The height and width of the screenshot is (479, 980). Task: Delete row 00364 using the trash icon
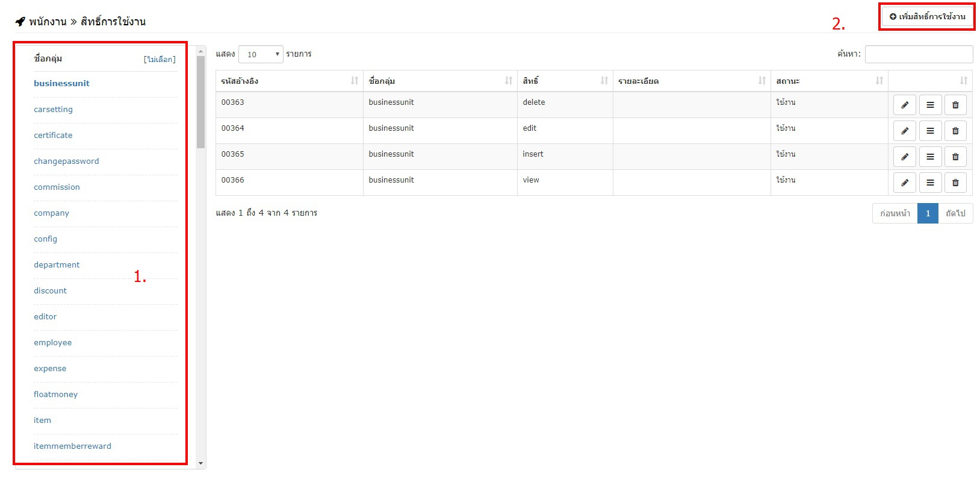(x=955, y=131)
